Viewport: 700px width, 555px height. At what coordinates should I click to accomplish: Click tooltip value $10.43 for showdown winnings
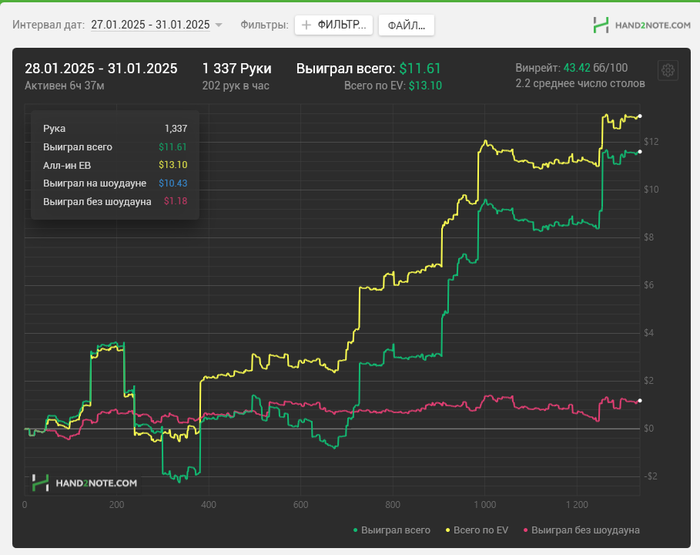(x=173, y=183)
